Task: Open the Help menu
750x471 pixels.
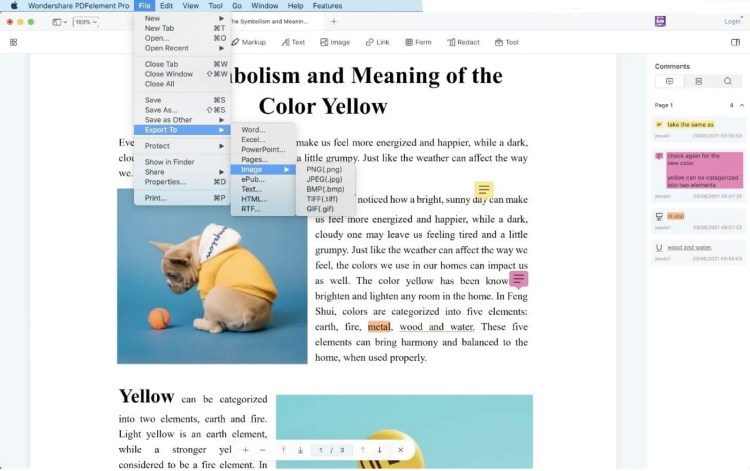Action: pos(295,6)
